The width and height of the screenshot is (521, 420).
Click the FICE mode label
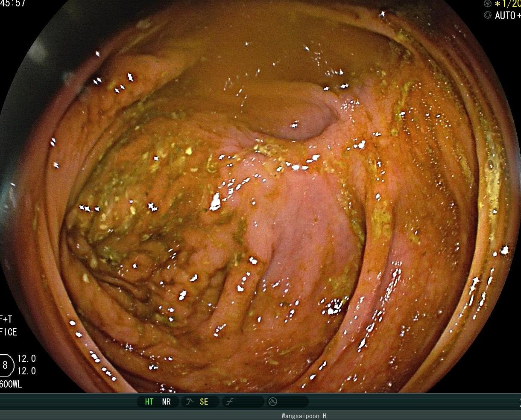point(9,332)
